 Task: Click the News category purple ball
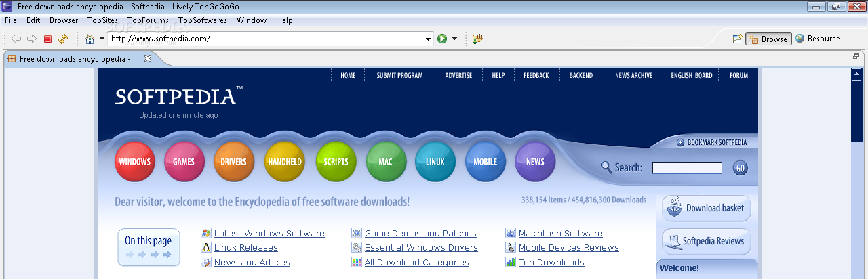pos(535,162)
